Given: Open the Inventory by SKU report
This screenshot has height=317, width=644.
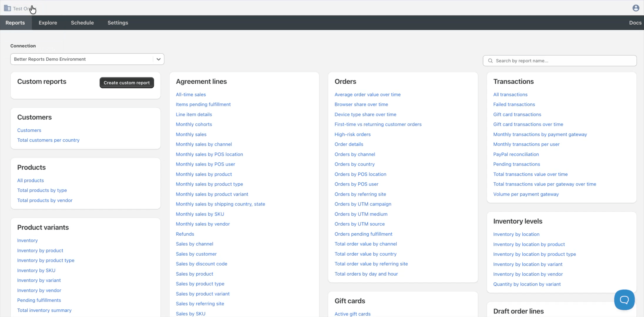Looking at the screenshot, I should (36, 270).
